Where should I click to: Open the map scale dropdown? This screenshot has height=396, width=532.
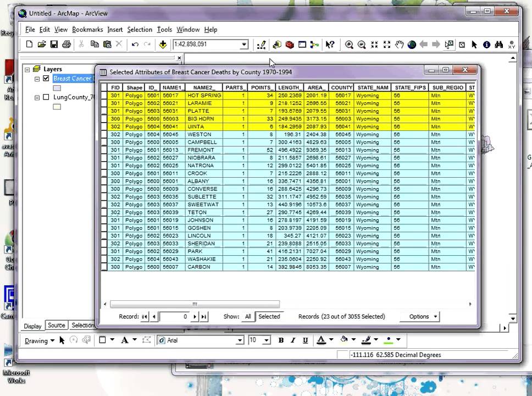(x=244, y=45)
